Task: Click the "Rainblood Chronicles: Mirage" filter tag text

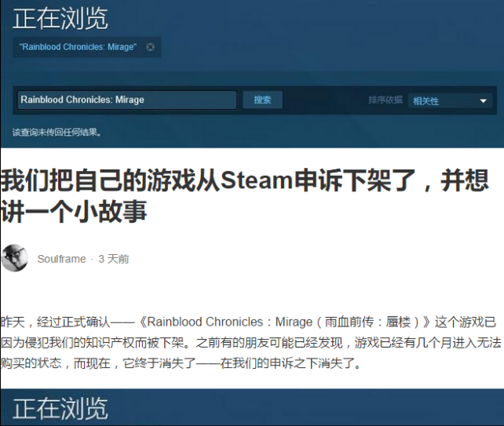Action: click(x=78, y=47)
